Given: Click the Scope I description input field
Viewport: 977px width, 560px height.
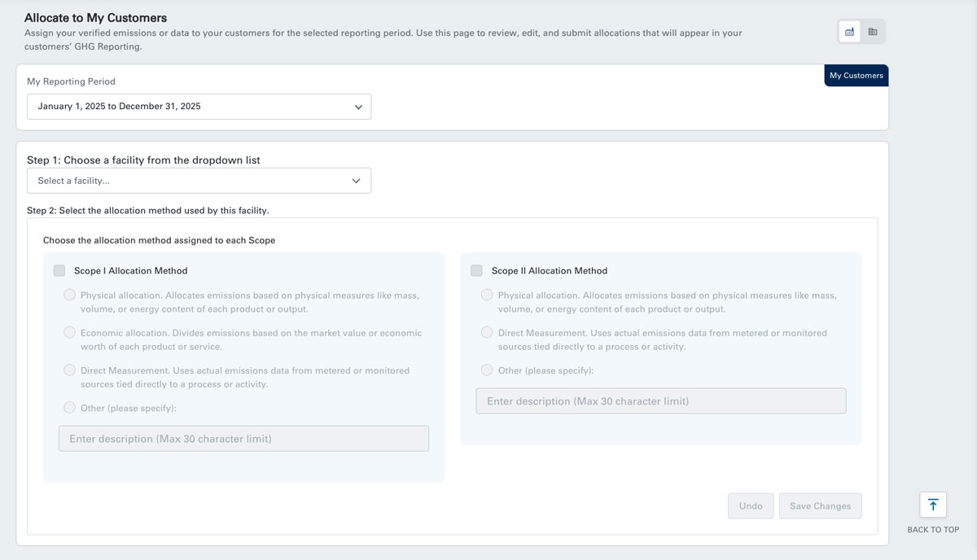Looking at the screenshot, I should click(x=243, y=439).
